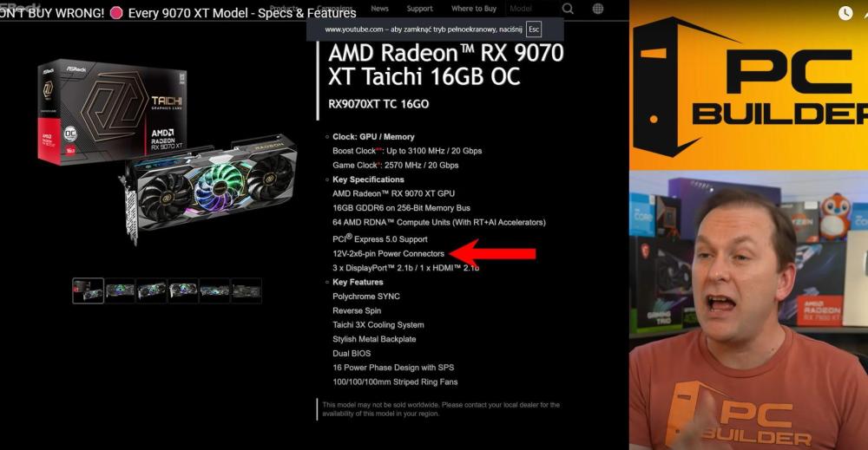
Task: Select the first Taichi box thumbnail
Action: (88, 290)
